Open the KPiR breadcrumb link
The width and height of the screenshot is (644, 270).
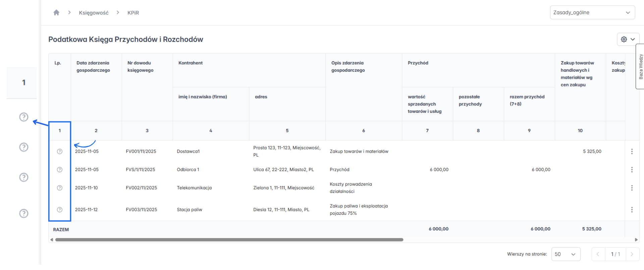click(x=133, y=13)
